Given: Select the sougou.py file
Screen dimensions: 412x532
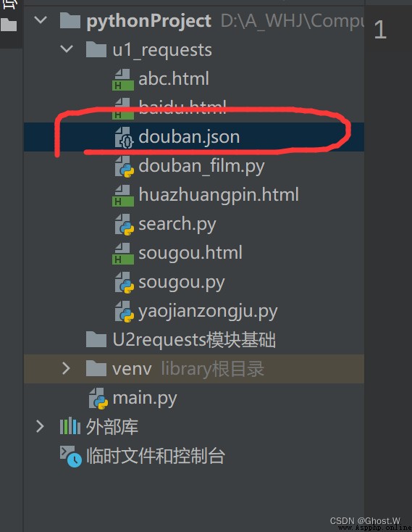Looking at the screenshot, I should click(182, 283).
